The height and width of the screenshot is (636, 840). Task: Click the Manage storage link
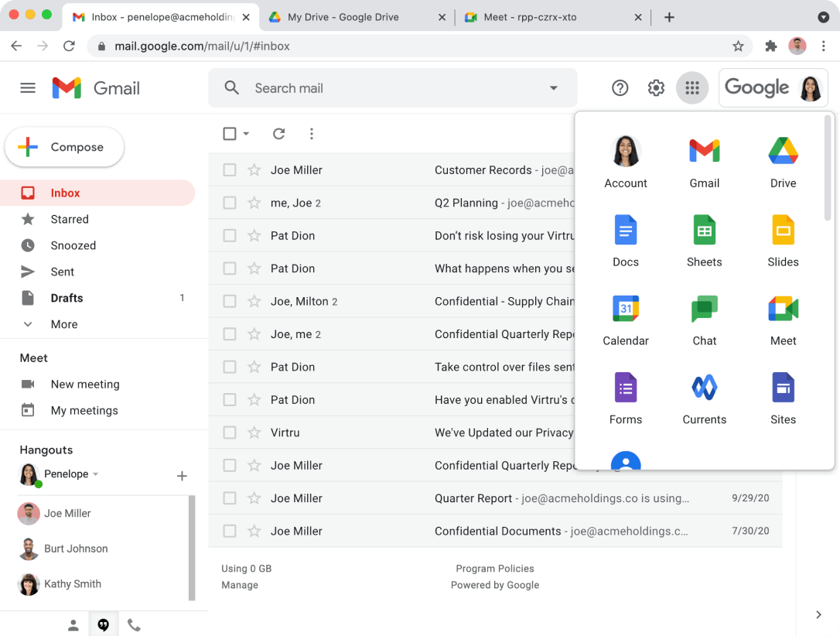coord(240,585)
